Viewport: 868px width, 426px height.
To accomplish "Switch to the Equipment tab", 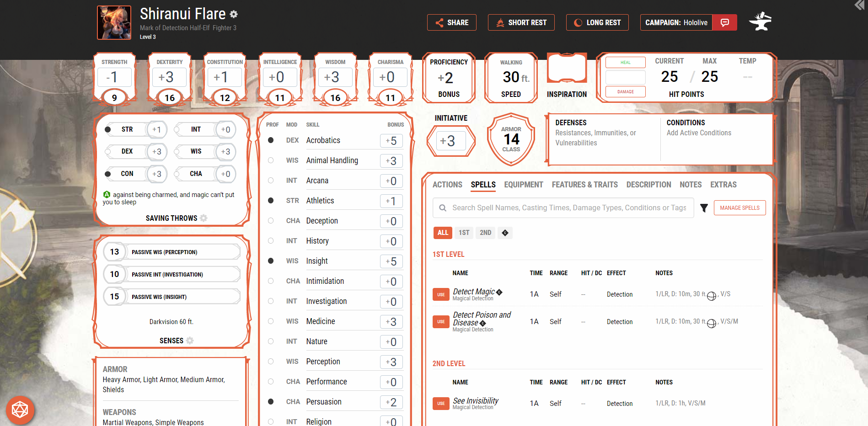I will click(523, 185).
